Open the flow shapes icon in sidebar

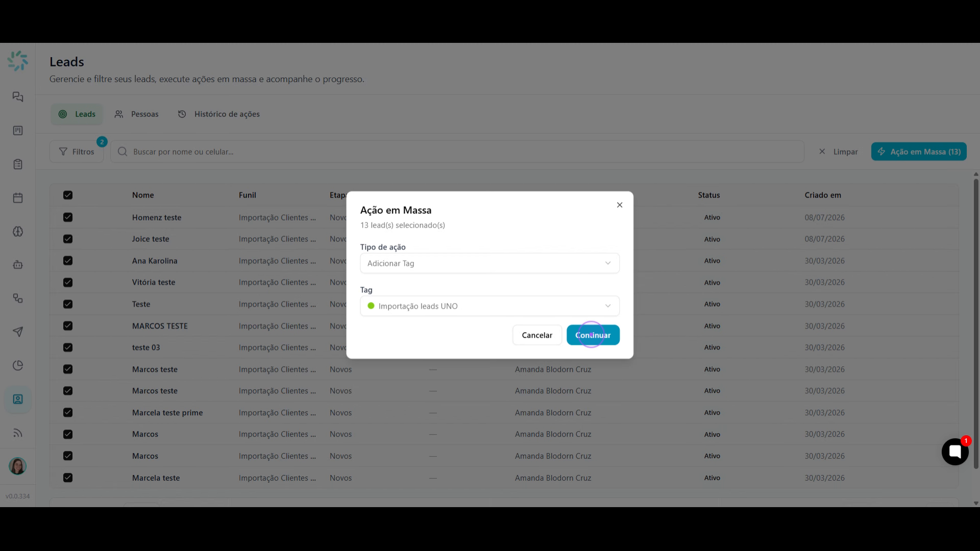click(18, 298)
